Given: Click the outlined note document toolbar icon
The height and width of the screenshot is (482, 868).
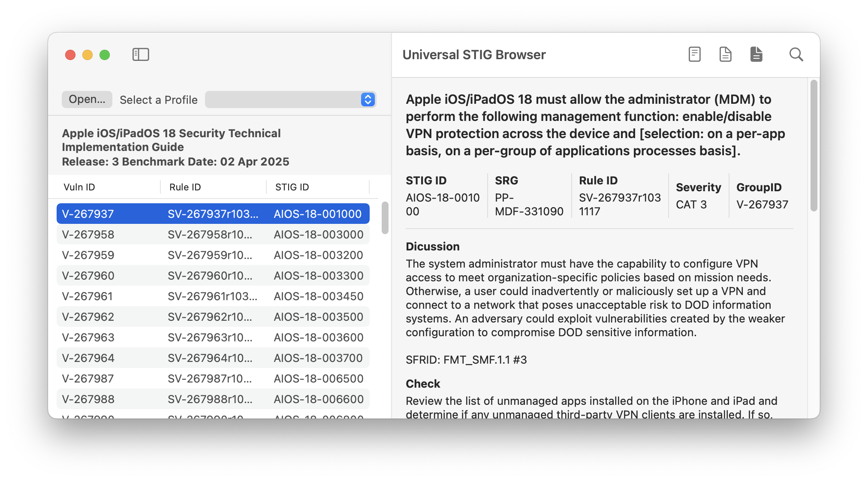Looking at the screenshot, I should [x=694, y=54].
